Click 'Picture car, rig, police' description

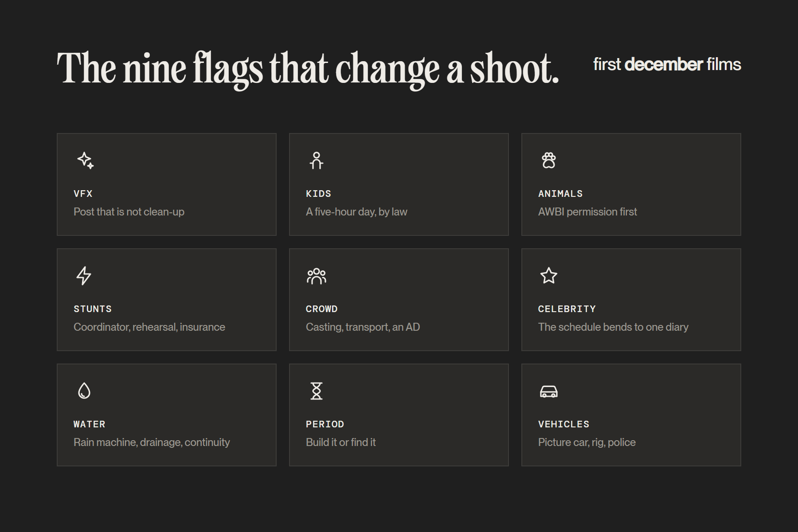coord(587,442)
